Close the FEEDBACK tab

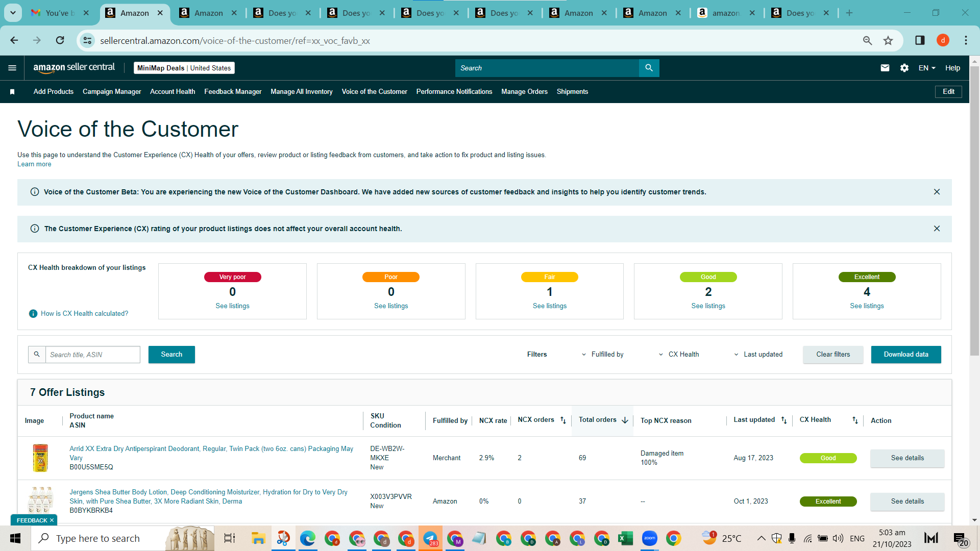pos(52,520)
